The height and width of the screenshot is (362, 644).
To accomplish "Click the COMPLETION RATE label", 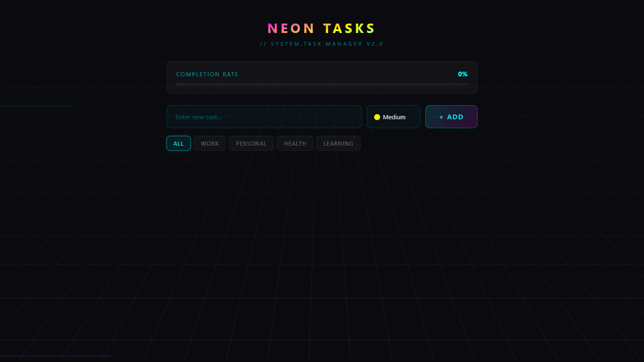I will [207, 74].
